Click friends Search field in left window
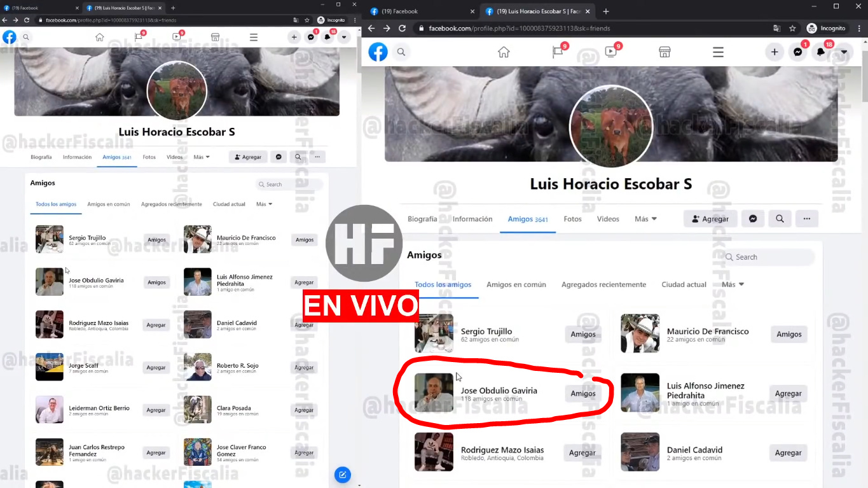The height and width of the screenshot is (488, 868). tap(289, 185)
